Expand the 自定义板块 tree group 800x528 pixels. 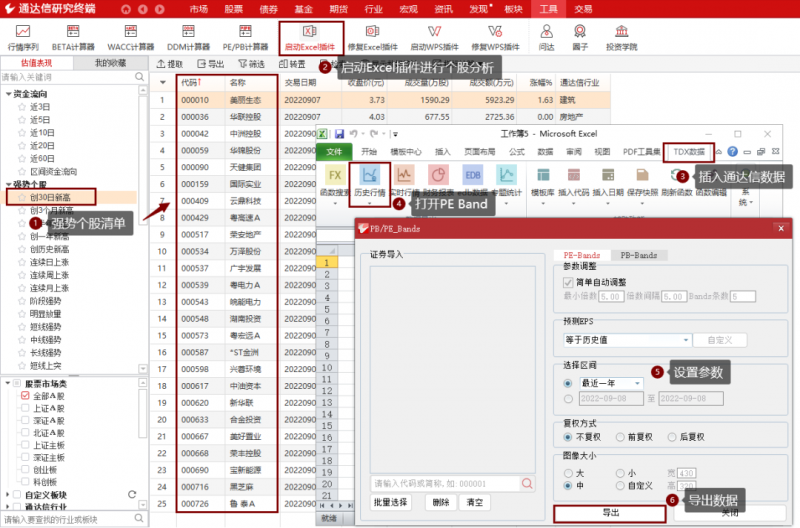tap(7, 494)
